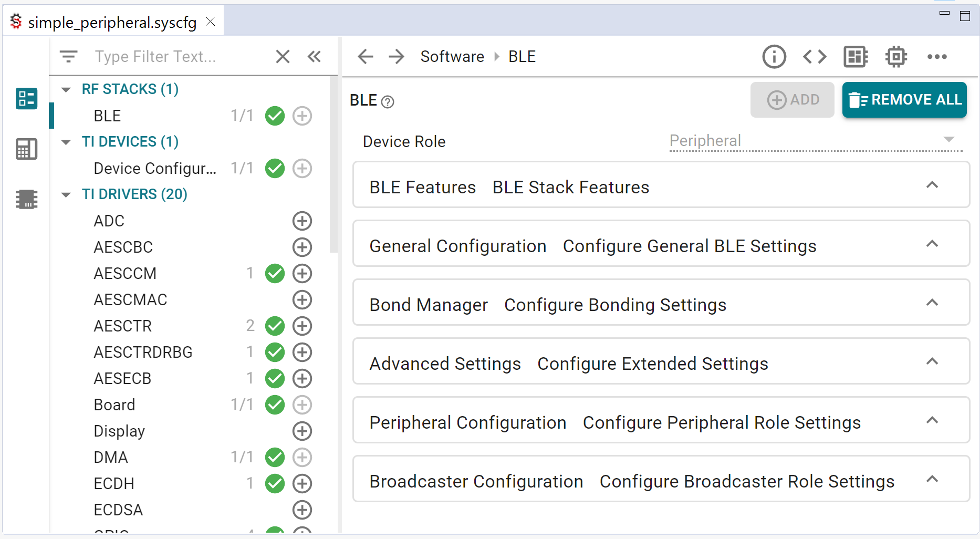Open the filter options icon in the sidebar
The width and height of the screenshot is (980, 539).
[69, 56]
